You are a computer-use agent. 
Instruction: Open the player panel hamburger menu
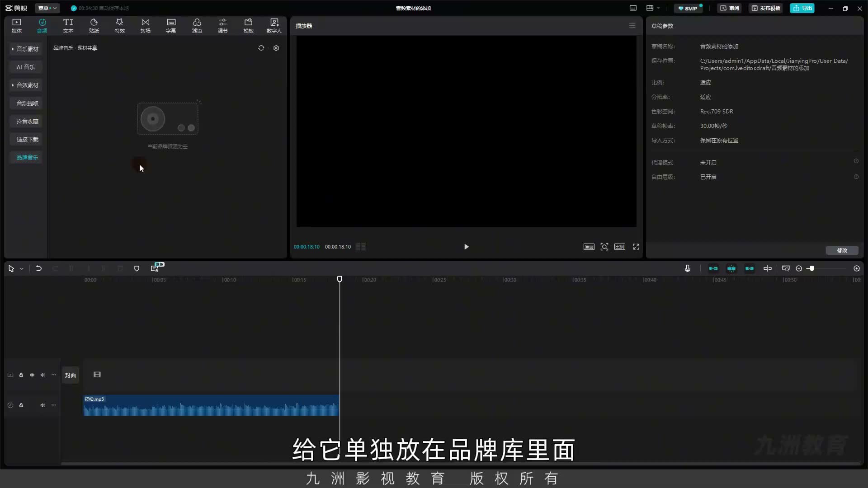(632, 26)
